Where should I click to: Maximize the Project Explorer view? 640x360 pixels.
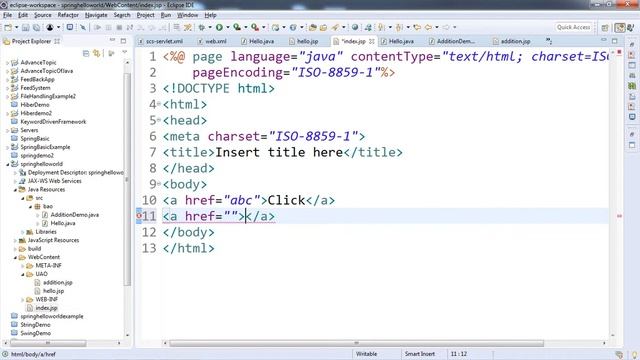click(x=123, y=41)
